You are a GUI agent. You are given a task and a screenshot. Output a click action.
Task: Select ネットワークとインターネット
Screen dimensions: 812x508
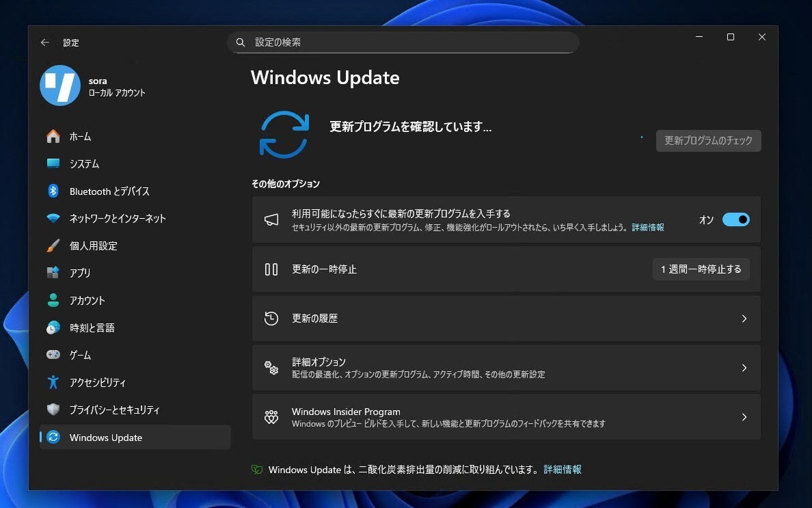(x=135, y=218)
